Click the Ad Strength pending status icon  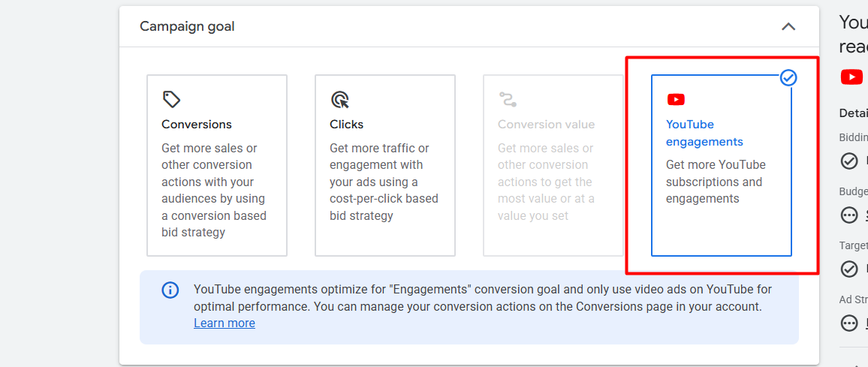click(849, 323)
